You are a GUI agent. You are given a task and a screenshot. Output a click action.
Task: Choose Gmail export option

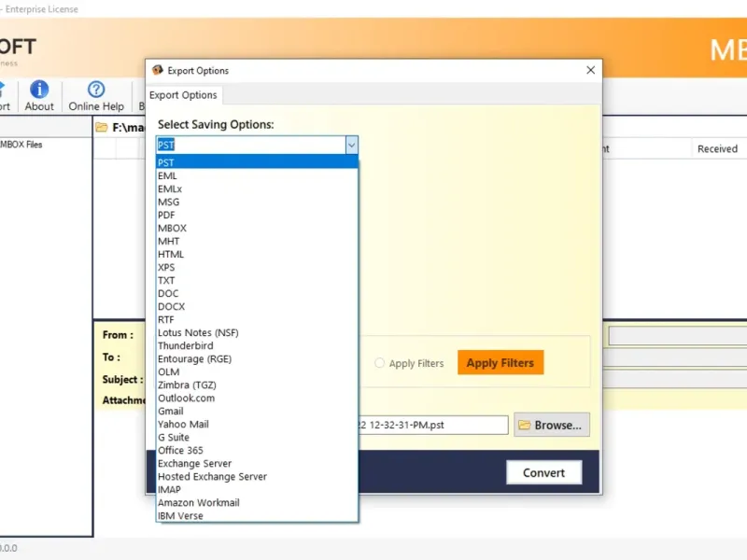257,411
